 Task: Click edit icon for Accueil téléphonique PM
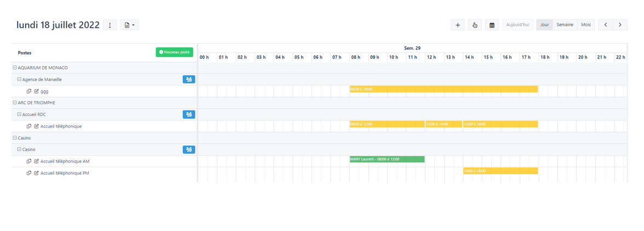tap(37, 173)
